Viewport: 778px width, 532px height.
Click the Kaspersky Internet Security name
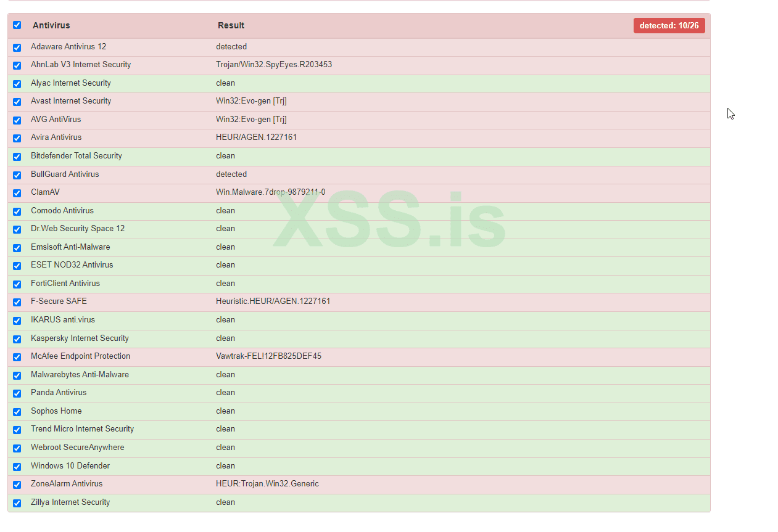(80, 338)
